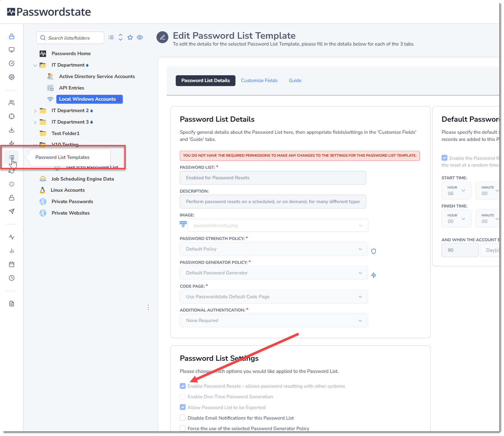This screenshot has height=436, width=504.
Task: Click the lightning icon beside Password Generator Policy
Action: 374,275
